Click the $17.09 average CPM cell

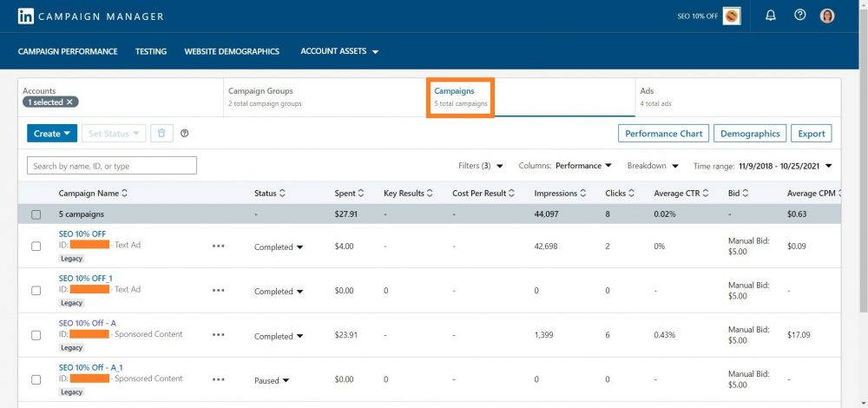798,335
